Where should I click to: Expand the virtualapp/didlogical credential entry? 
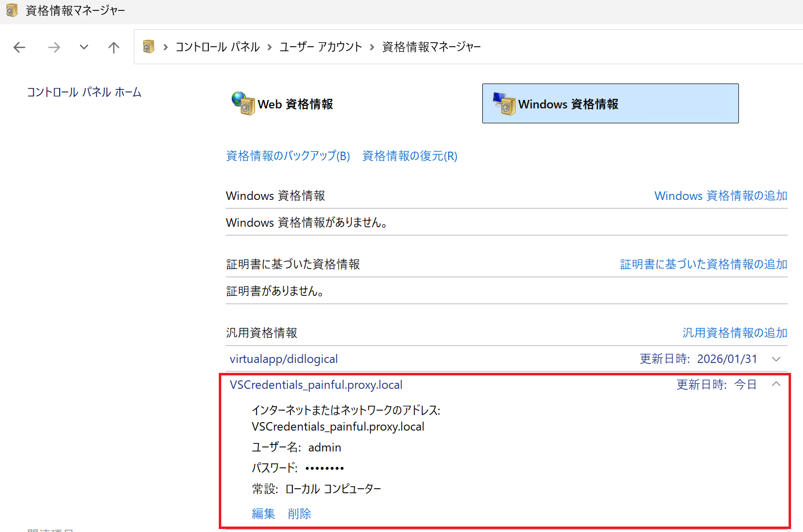pyautogui.click(x=776, y=358)
